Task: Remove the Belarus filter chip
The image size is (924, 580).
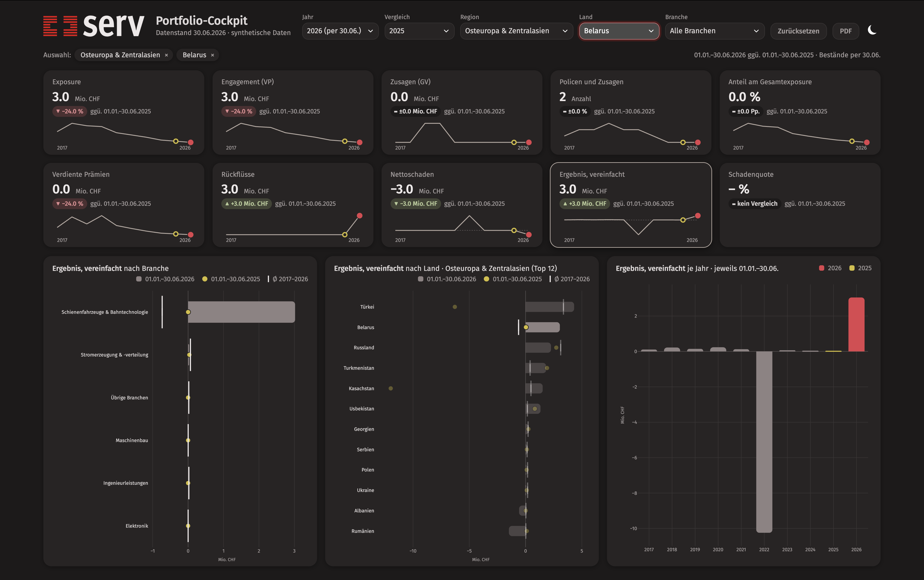Action: click(212, 55)
